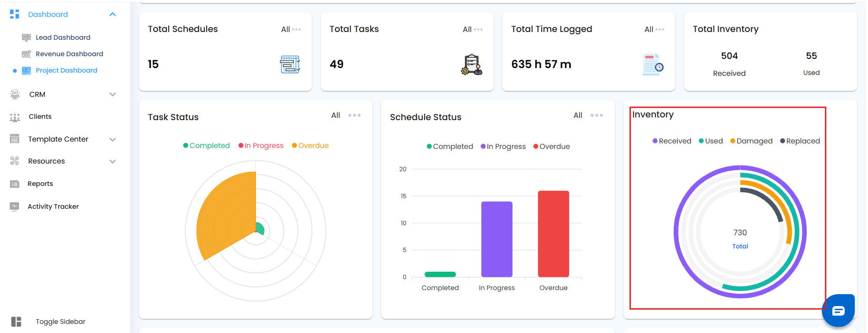
Task: Click the Toggle Sidebar layout icon
Action: point(16,322)
